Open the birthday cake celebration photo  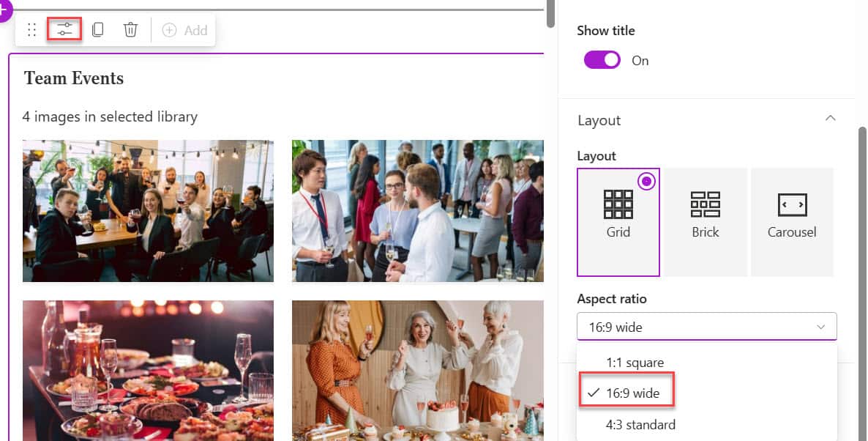tap(418, 370)
